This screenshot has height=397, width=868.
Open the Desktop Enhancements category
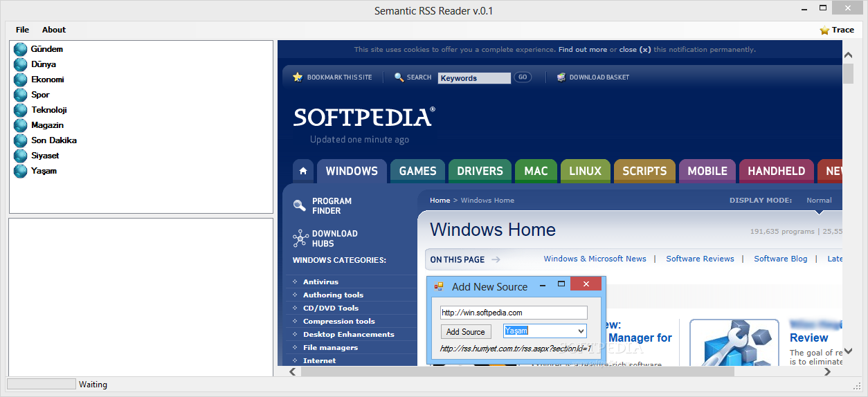pos(349,335)
